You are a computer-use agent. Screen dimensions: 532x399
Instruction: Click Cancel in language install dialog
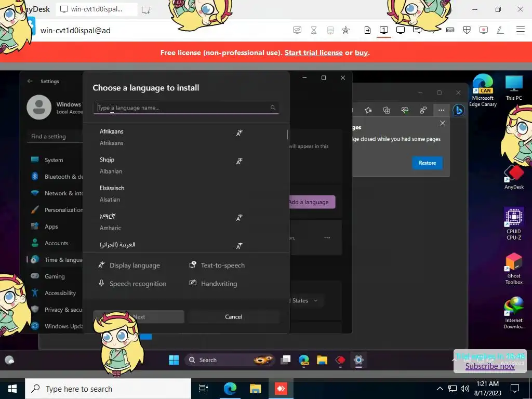point(233,316)
